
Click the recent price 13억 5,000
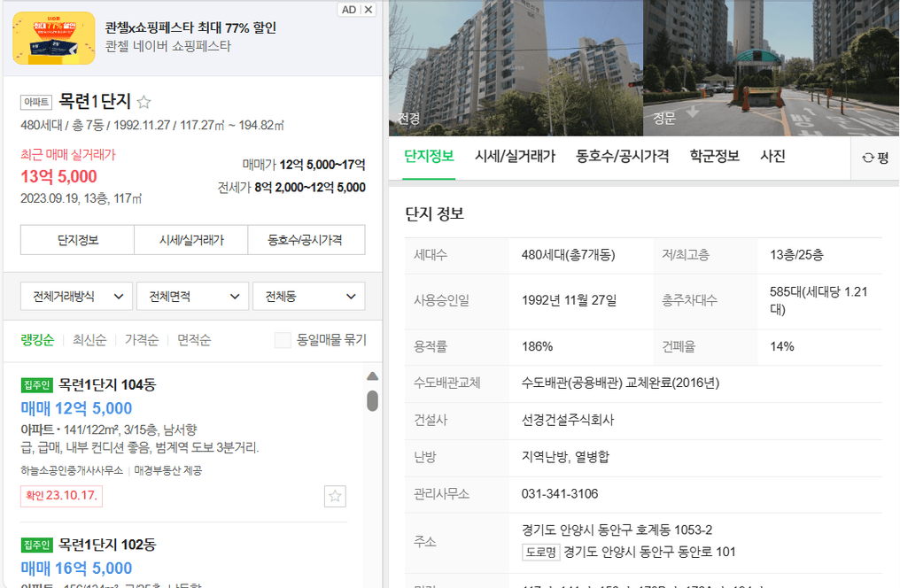coord(59,177)
